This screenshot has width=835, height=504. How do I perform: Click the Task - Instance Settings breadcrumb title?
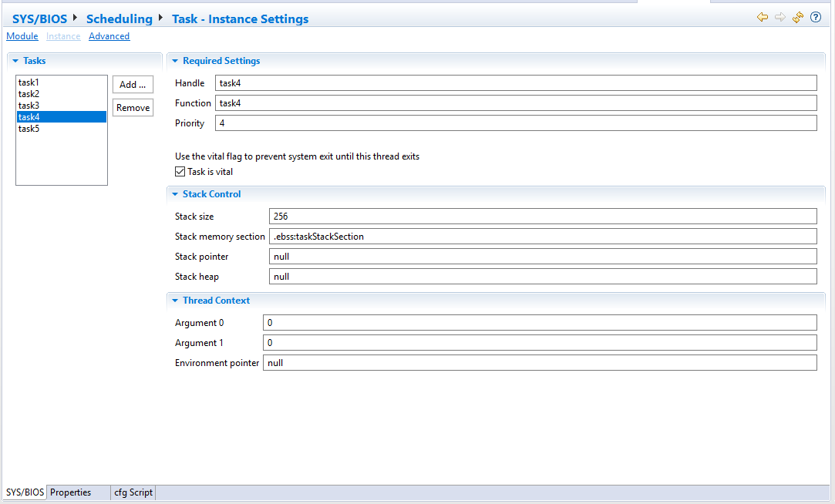tap(241, 18)
